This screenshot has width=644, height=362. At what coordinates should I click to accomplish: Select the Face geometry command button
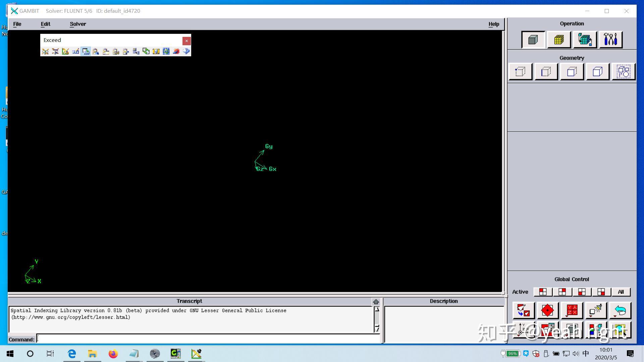(572, 72)
